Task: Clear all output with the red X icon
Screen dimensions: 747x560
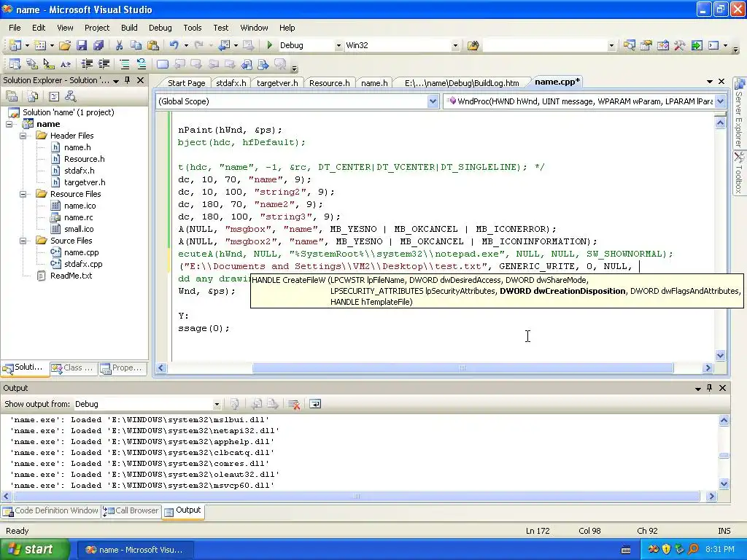Action: pyautogui.click(x=294, y=404)
